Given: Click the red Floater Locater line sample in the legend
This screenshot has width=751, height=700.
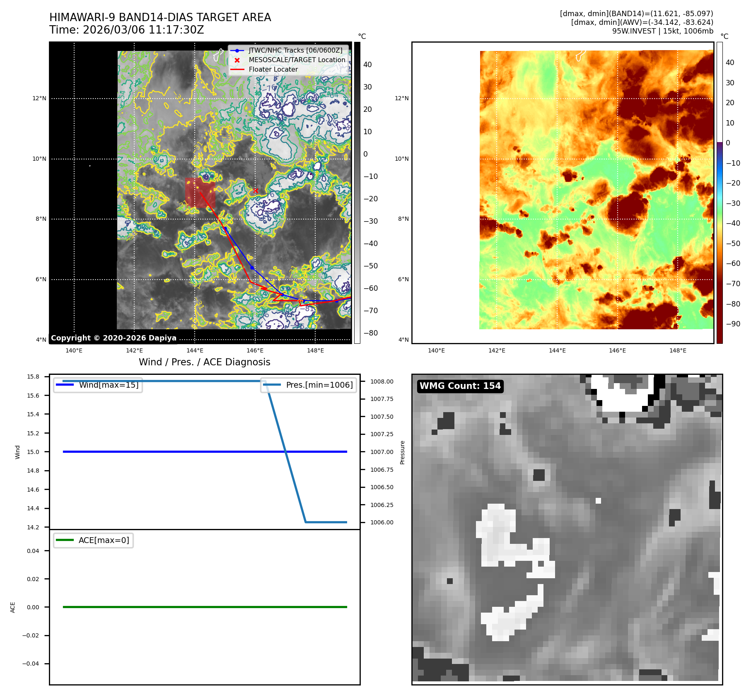Looking at the screenshot, I should click(237, 70).
